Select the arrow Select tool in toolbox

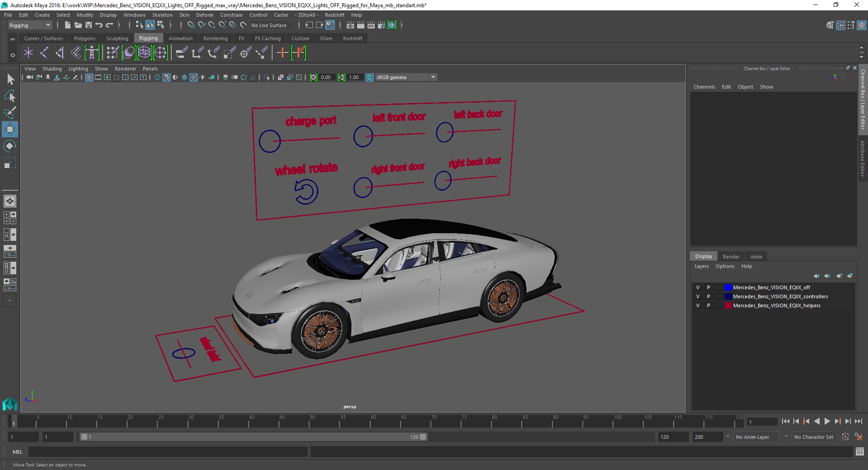tap(10, 80)
